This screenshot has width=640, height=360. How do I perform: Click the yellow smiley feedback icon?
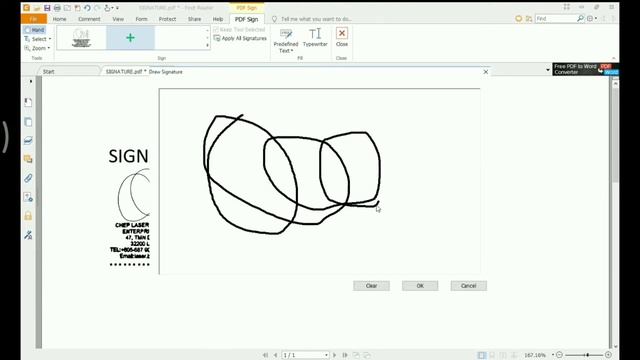pyautogui.click(x=518, y=19)
